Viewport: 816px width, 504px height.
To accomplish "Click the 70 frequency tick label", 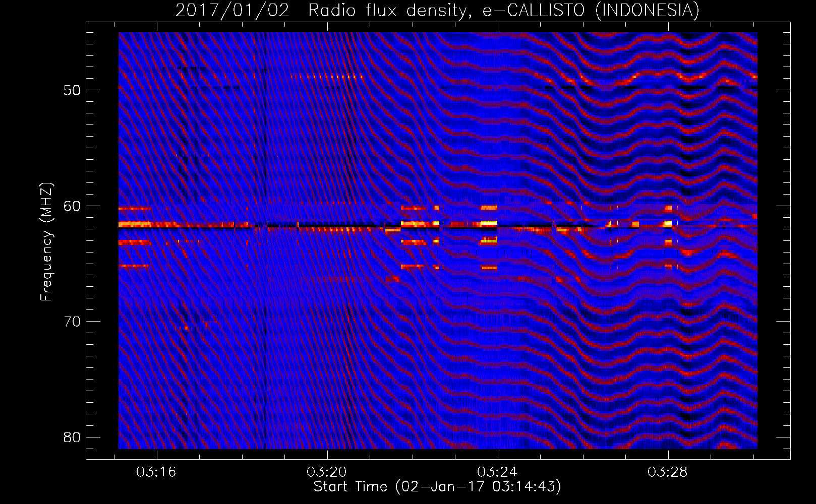I will tap(72, 322).
